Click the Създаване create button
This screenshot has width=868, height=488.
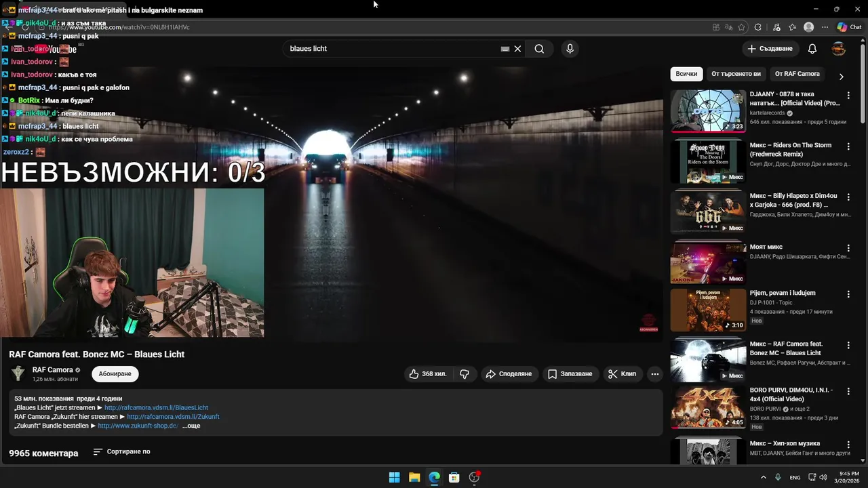(x=770, y=49)
